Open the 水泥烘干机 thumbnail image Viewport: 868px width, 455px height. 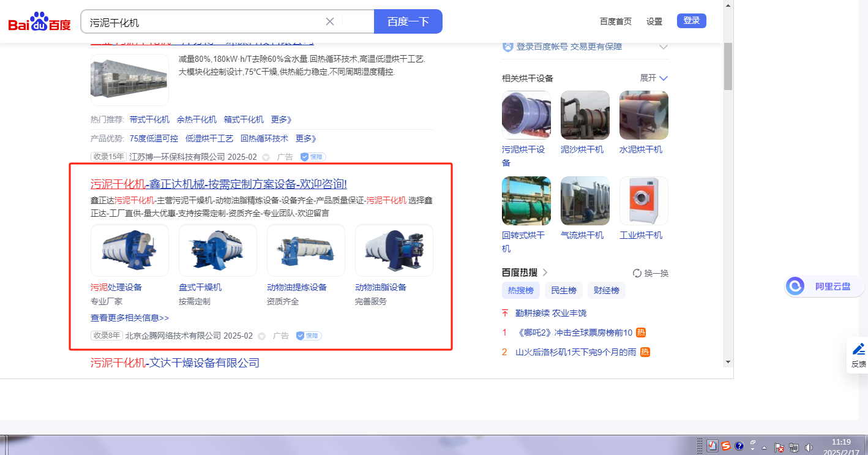tap(644, 115)
